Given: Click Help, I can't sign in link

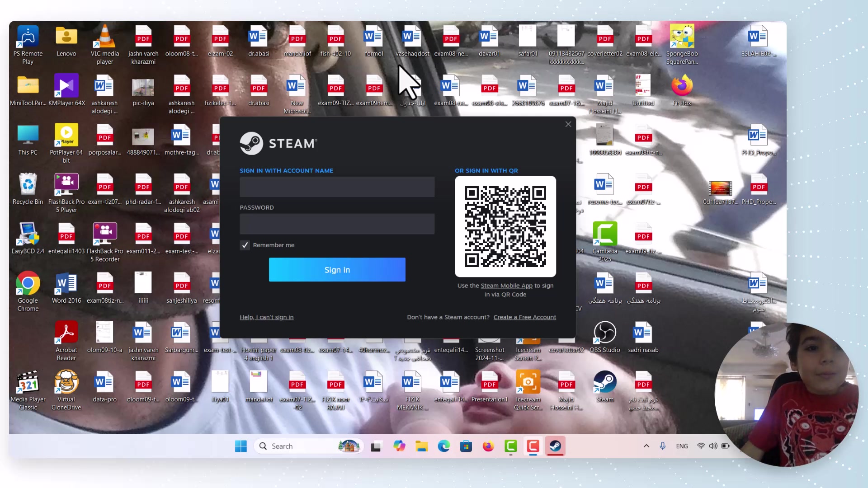Looking at the screenshot, I should [x=266, y=317].
